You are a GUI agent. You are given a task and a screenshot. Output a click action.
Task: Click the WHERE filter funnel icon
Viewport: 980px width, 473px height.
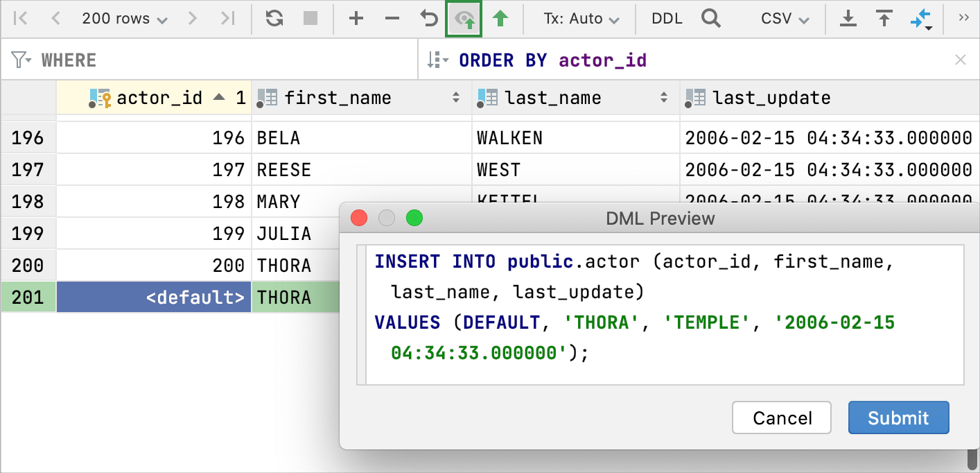(21, 60)
